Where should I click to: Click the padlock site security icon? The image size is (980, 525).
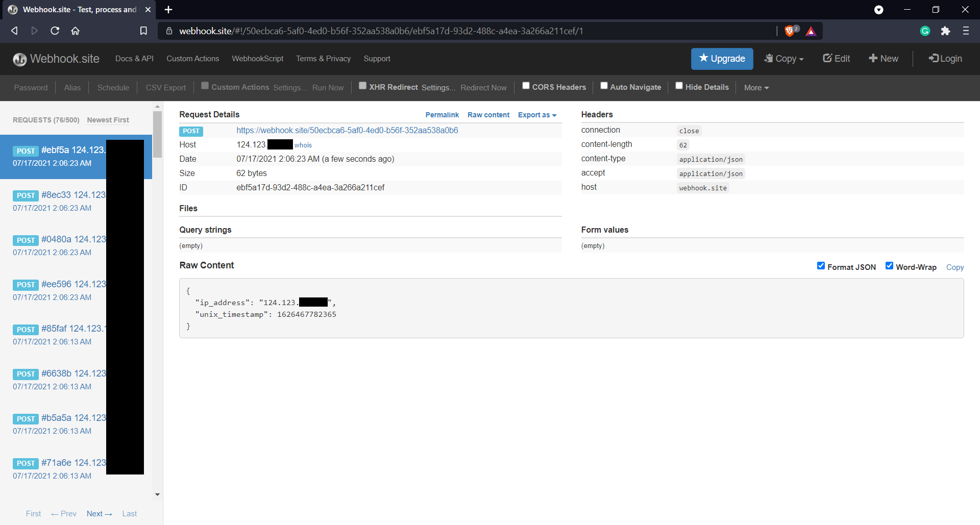click(169, 31)
